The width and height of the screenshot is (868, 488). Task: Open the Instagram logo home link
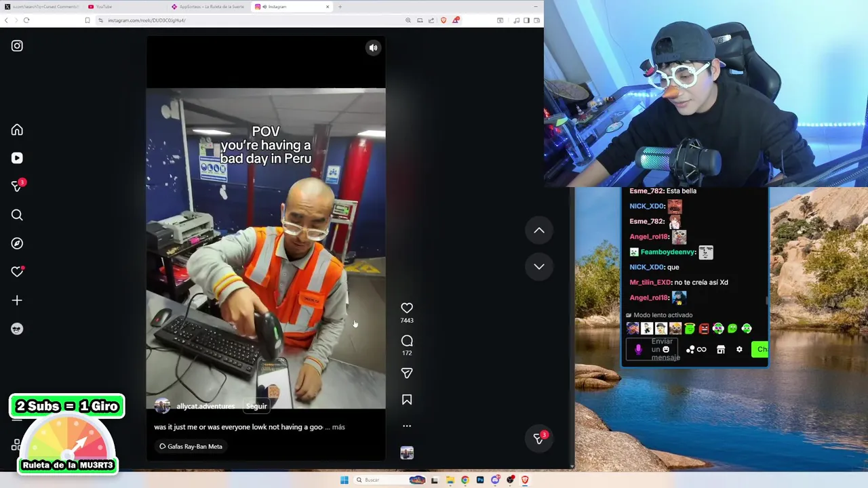pyautogui.click(x=17, y=46)
